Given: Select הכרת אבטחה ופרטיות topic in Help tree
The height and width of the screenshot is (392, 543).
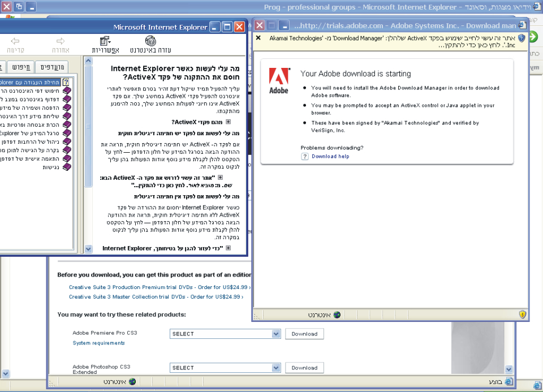Looking at the screenshot, I should [x=31, y=124].
